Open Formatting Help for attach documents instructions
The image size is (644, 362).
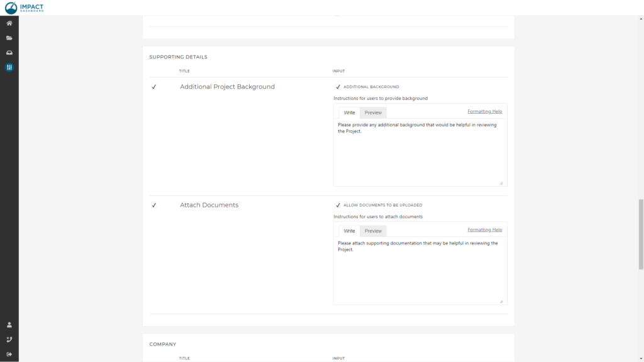(484, 230)
